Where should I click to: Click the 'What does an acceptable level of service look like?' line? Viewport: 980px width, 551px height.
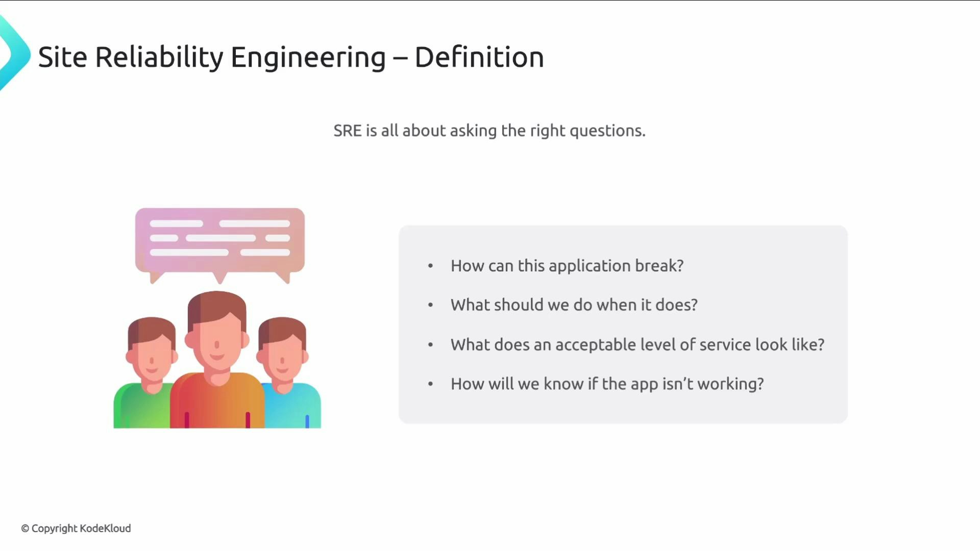tap(637, 344)
